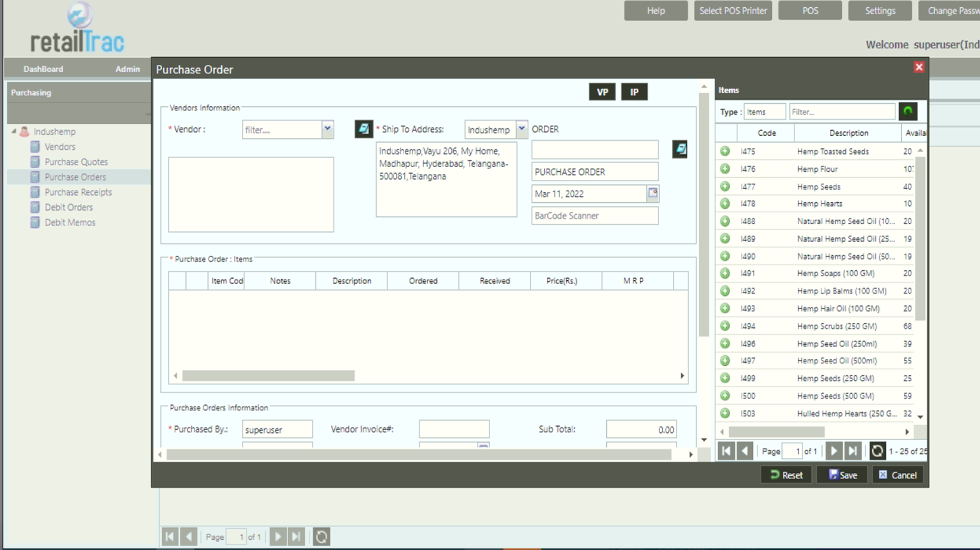Go to previous page in Items panel
Image resolution: width=980 pixels, height=550 pixels.
[x=745, y=452]
